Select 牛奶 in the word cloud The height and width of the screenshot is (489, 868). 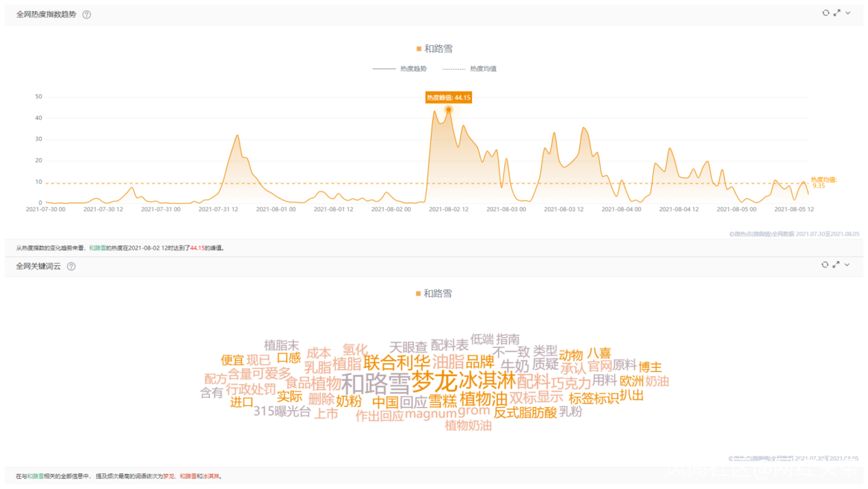(x=515, y=367)
